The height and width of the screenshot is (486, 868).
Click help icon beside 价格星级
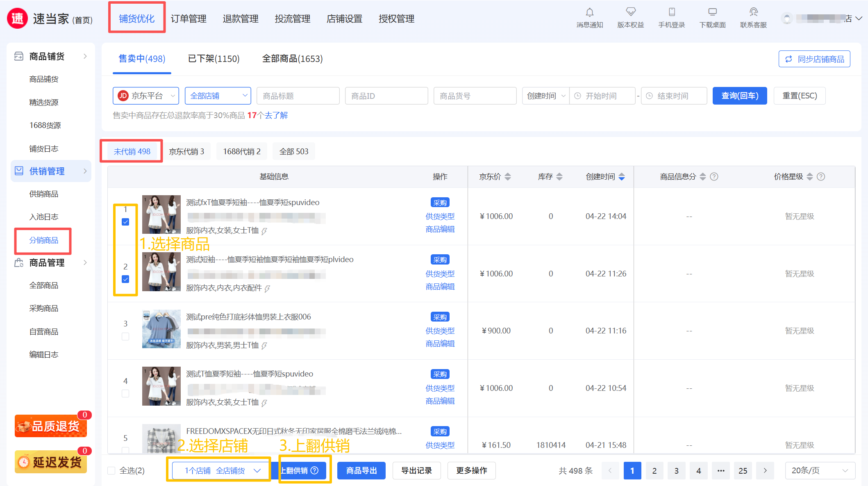[821, 177]
